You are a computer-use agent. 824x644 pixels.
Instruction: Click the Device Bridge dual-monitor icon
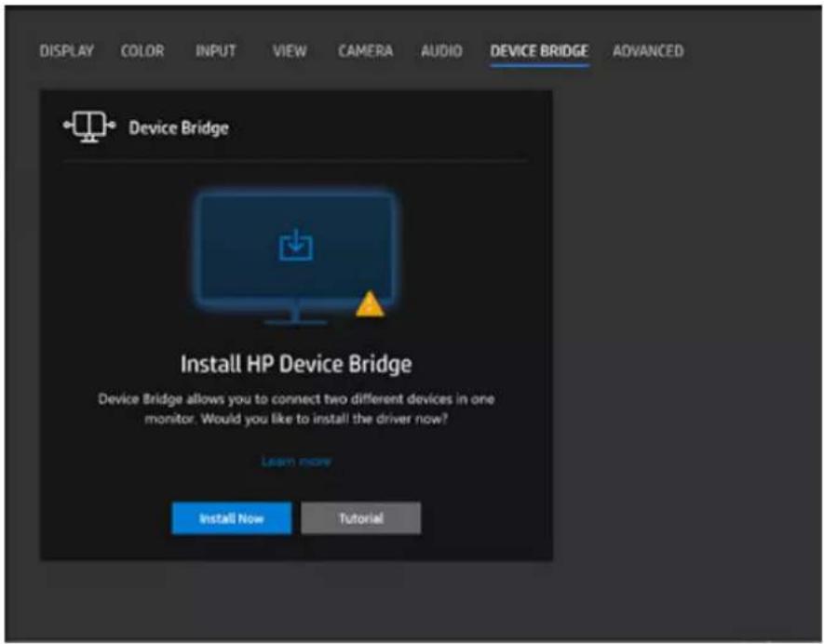point(89,127)
